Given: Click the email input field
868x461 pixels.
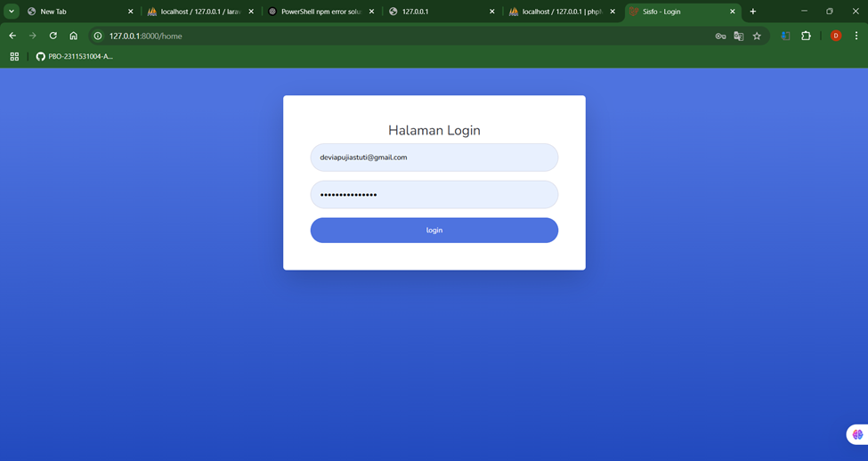Looking at the screenshot, I should click(x=434, y=158).
